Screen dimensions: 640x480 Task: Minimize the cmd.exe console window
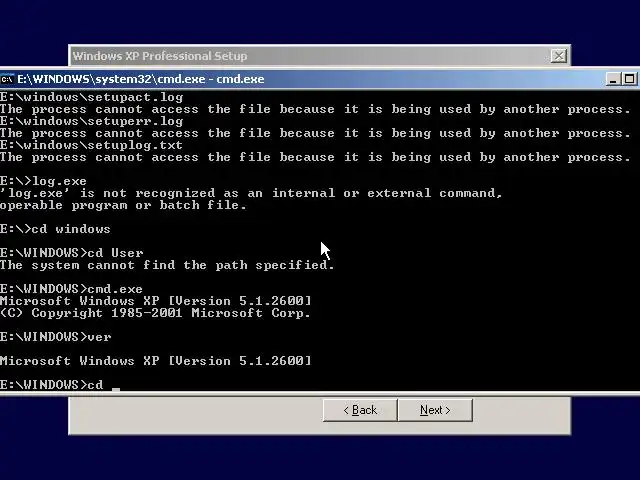click(612, 79)
